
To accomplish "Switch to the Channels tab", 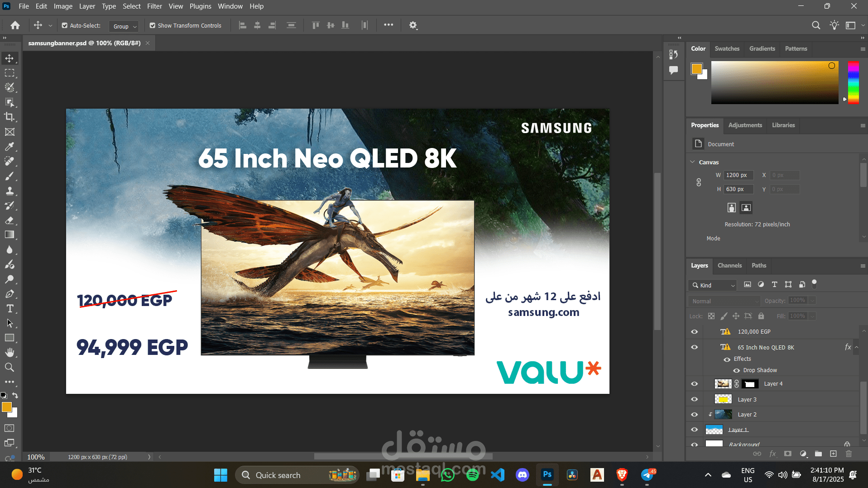I will click(x=729, y=265).
